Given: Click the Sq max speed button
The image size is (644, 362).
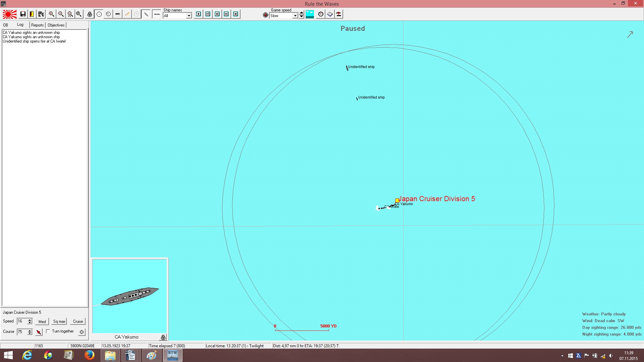Looking at the screenshot, I should coord(59,321).
